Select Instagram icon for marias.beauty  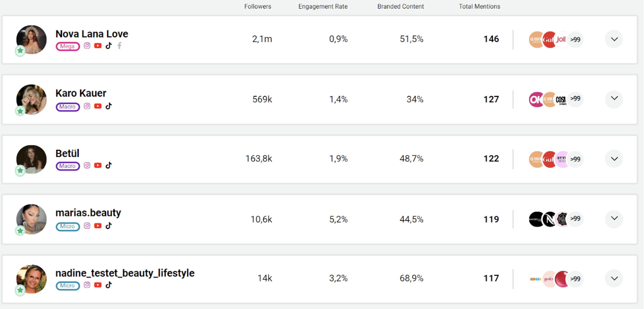click(87, 226)
